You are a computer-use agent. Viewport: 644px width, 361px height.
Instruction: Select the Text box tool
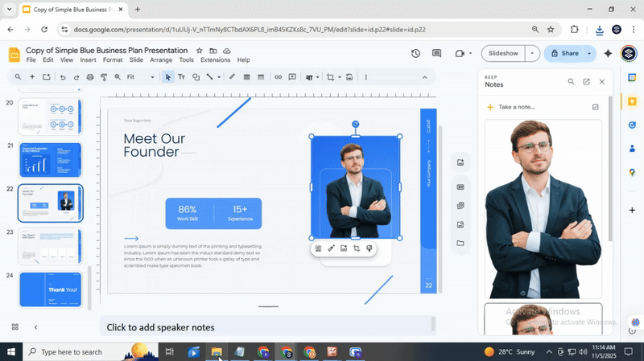[x=181, y=77]
